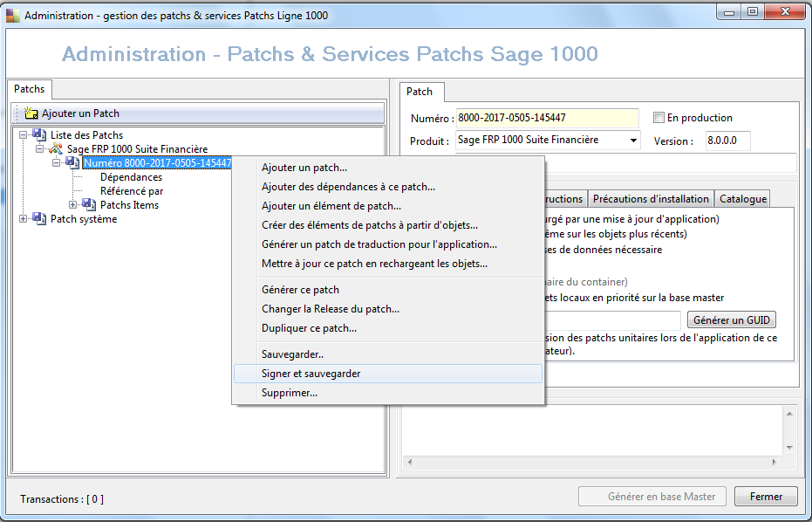Expand the Patchs Items node
812x522 pixels.
[x=73, y=205]
